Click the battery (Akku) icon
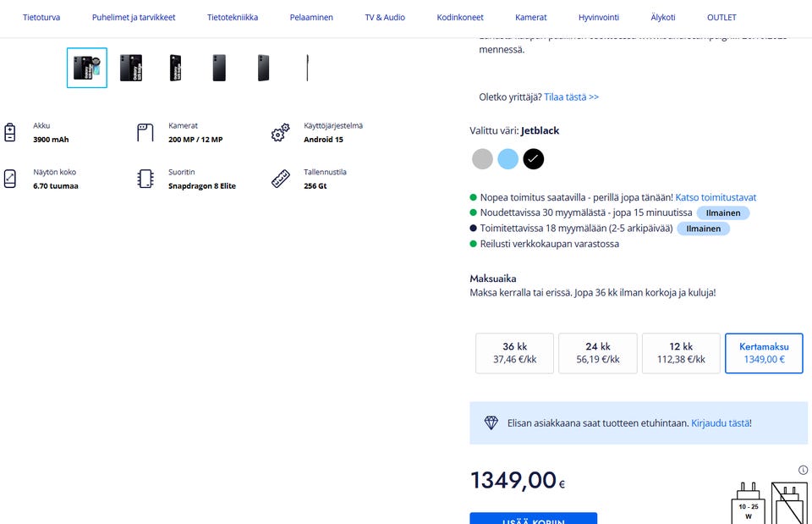812x524 pixels. [10, 133]
